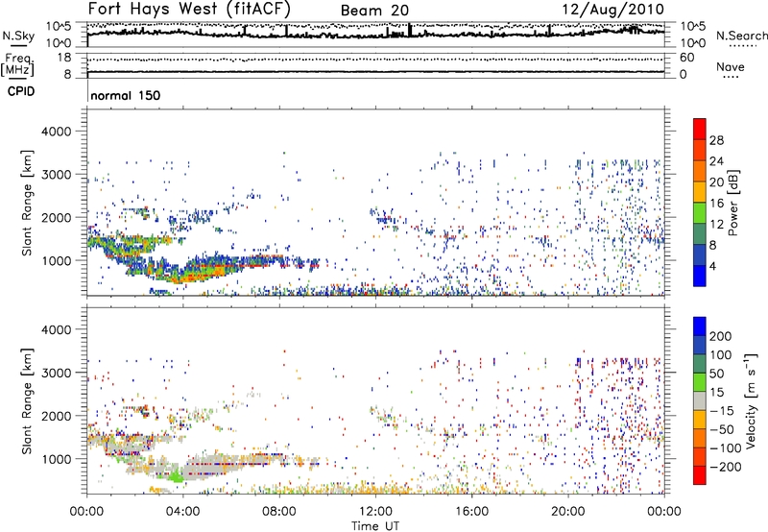The width and height of the screenshot is (768, 532).
Task: Pick the gray -15 to 15 Velocity segment
Action: (700, 400)
